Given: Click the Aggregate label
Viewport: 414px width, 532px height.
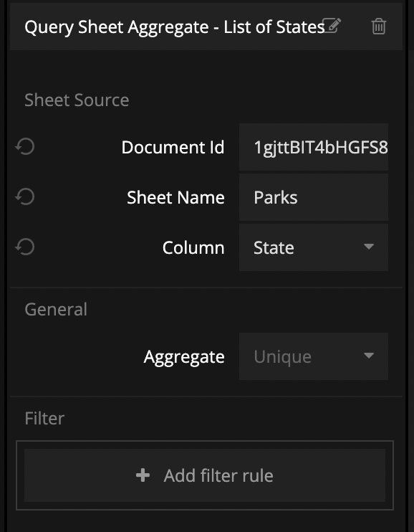Looking at the screenshot, I should point(184,357).
